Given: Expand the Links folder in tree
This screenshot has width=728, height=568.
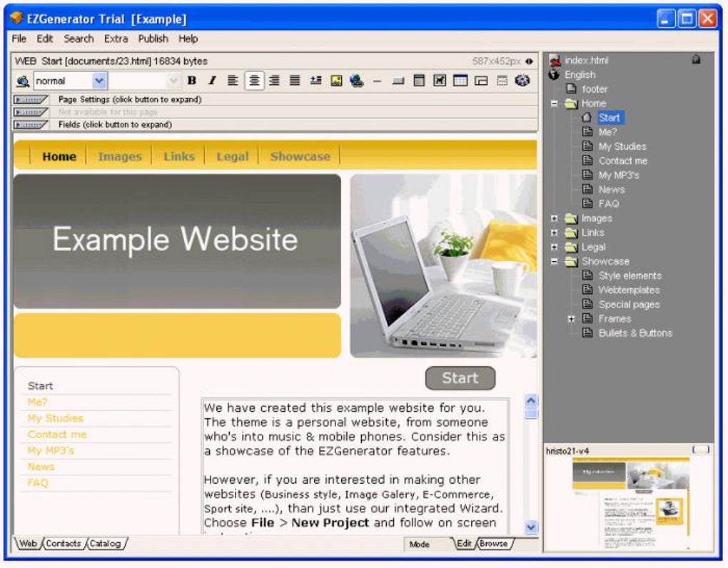Looking at the screenshot, I should coord(554,233).
